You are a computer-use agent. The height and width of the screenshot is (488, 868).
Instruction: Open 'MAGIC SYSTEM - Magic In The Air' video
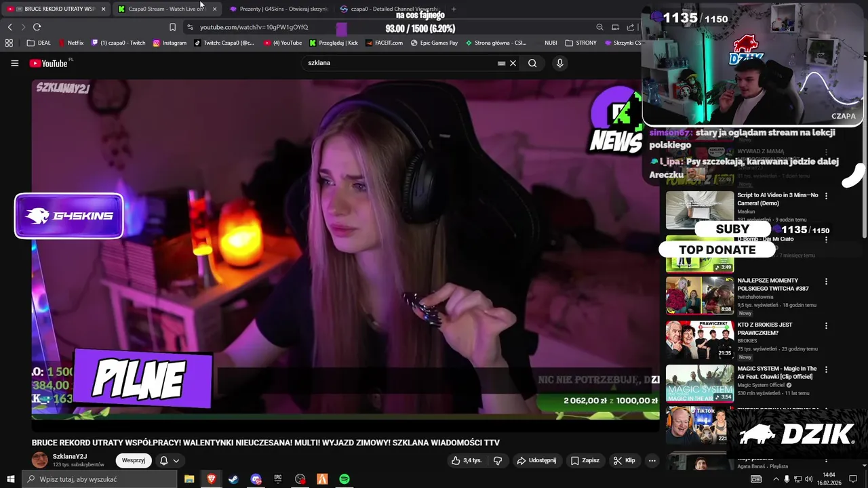pos(776,373)
